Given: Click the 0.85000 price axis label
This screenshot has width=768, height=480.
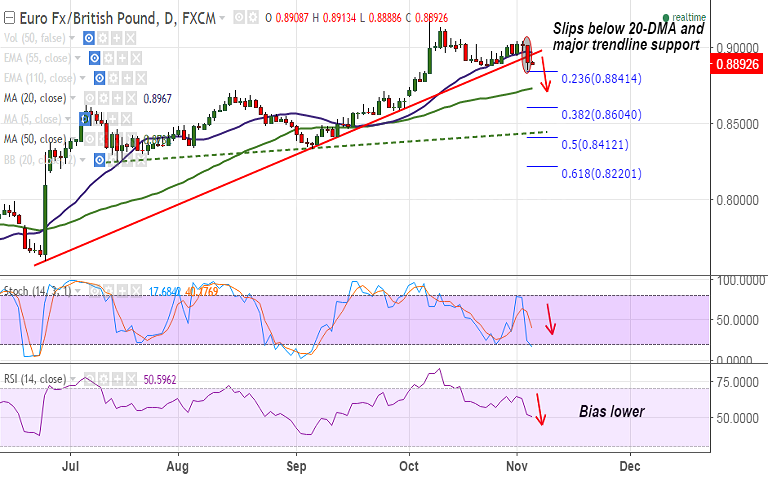Looking at the screenshot, I should pyautogui.click(x=738, y=124).
